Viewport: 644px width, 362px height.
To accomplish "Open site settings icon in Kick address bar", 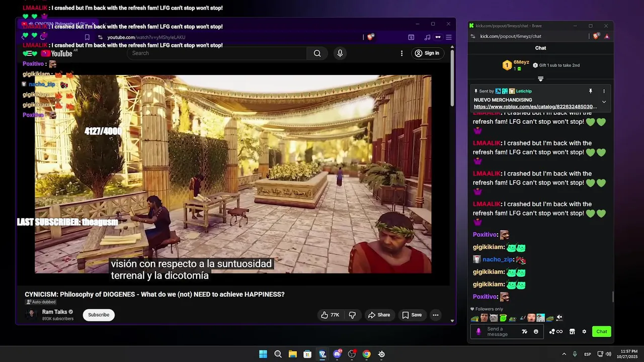I will (472, 36).
